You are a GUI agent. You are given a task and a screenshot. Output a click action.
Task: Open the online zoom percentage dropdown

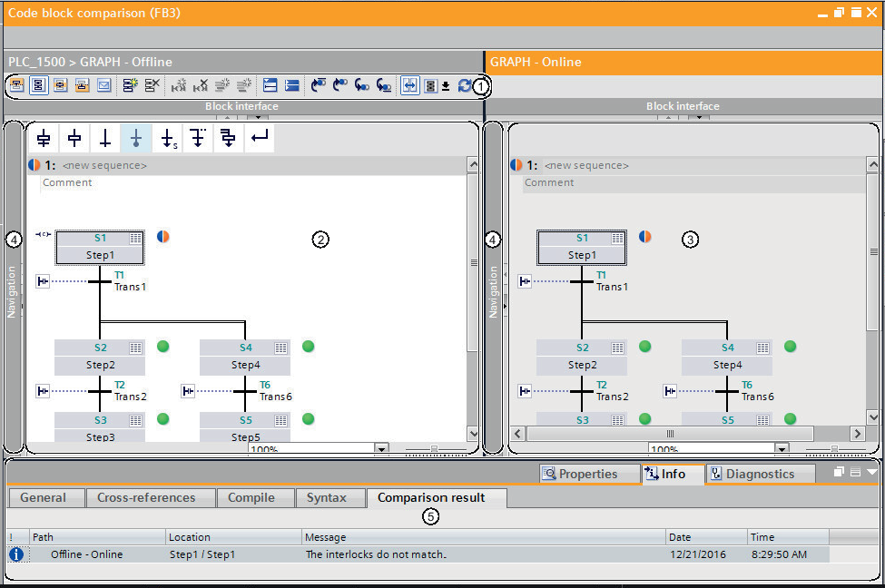[782, 449]
